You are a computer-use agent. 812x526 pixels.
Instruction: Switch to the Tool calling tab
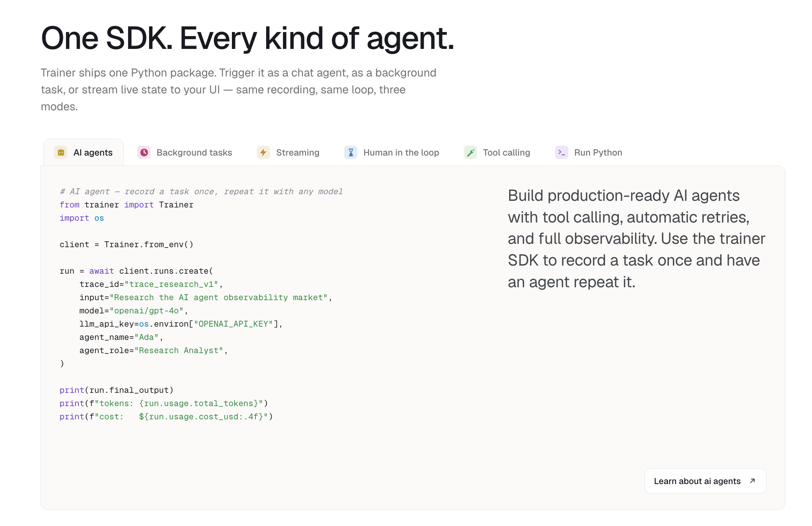(x=497, y=152)
